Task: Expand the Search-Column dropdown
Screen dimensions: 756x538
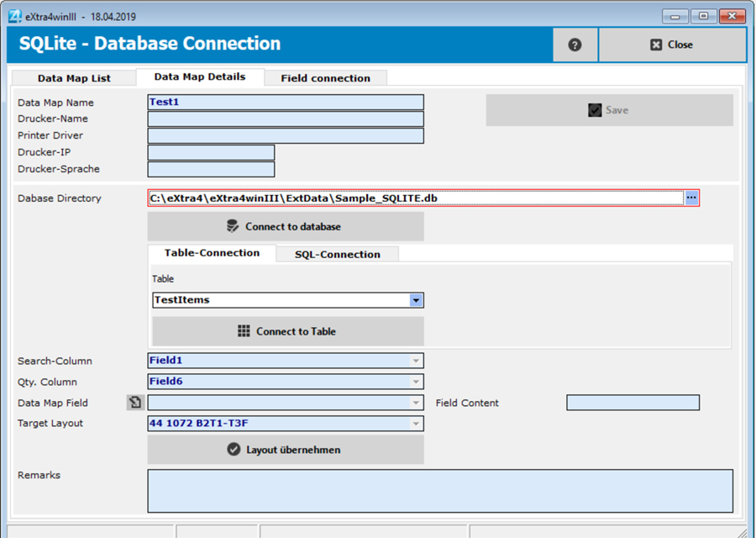Action: coord(416,361)
